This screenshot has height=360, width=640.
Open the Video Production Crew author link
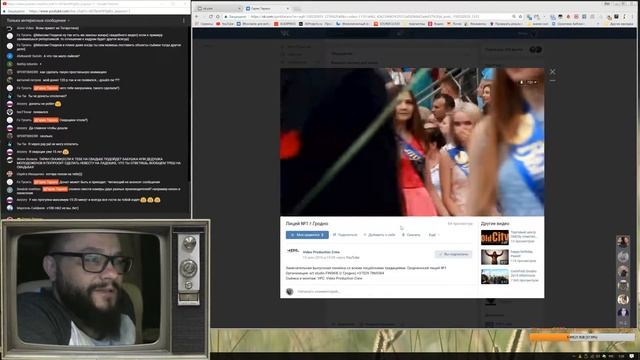click(x=321, y=252)
